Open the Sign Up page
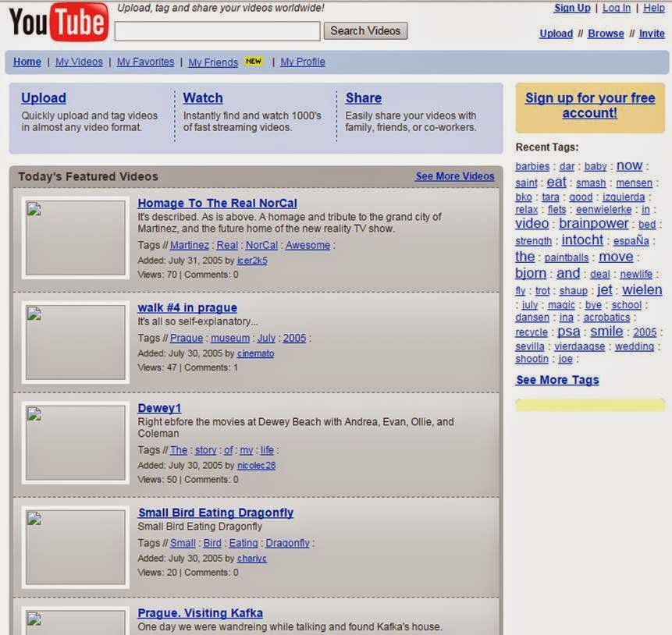This screenshot has height=635, width=672. [570, 8]
